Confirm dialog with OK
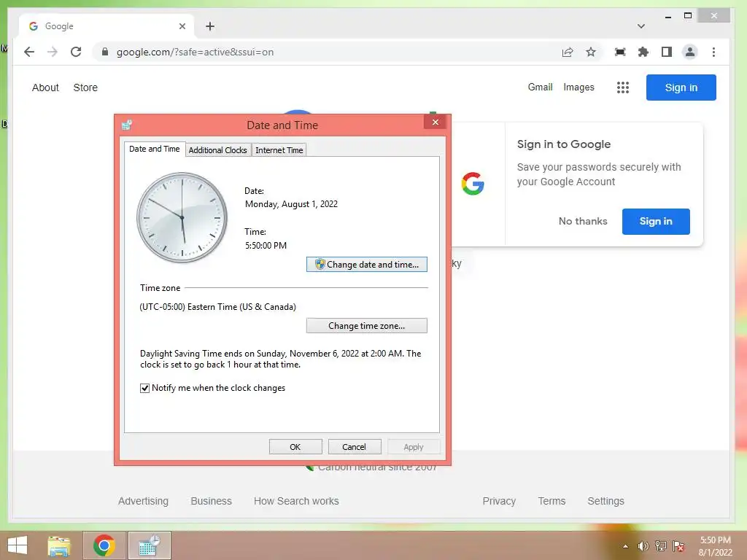 pos(295,447)
